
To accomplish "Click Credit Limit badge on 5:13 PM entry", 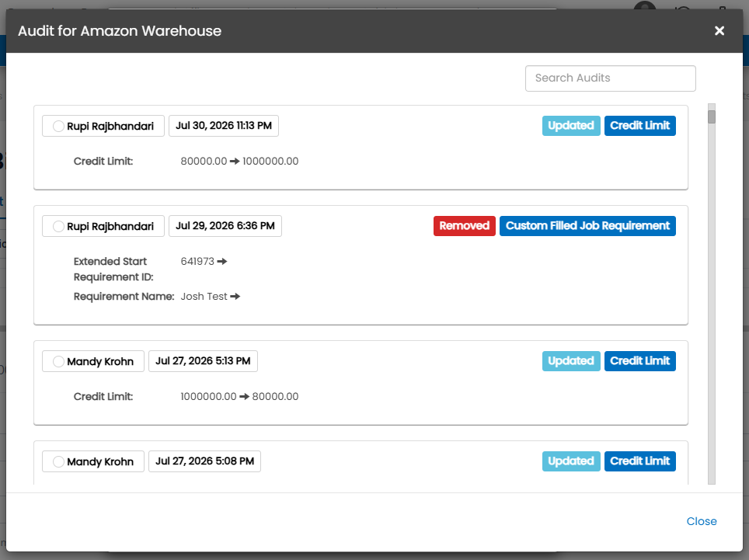I will [x=639, y=361].
